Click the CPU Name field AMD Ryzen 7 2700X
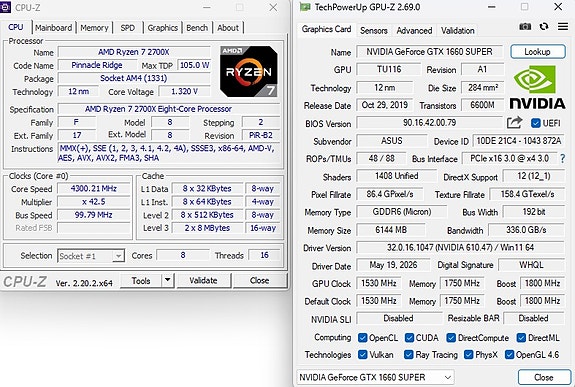The width and height of the screenshot is (575, 387). [x=134, y=52]
